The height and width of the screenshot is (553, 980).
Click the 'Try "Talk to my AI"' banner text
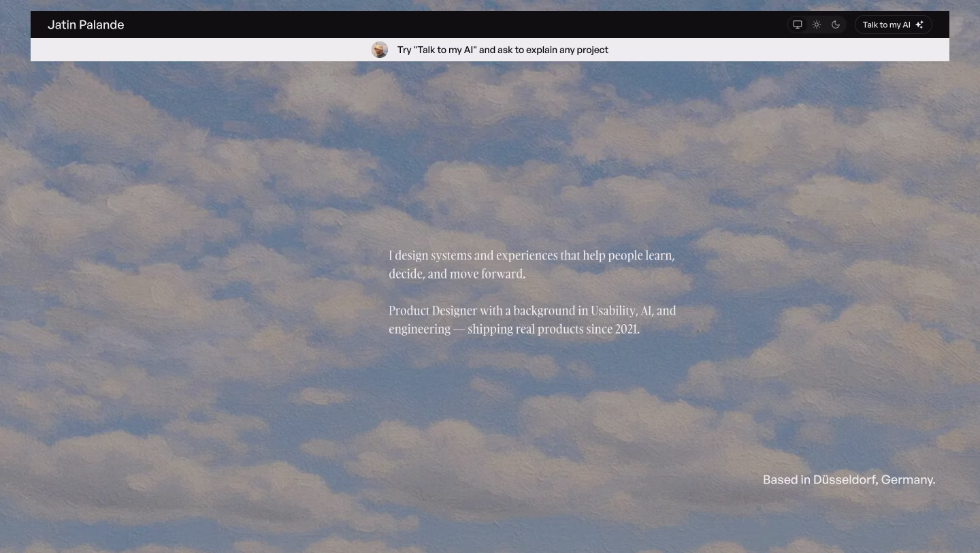point(503,50)
